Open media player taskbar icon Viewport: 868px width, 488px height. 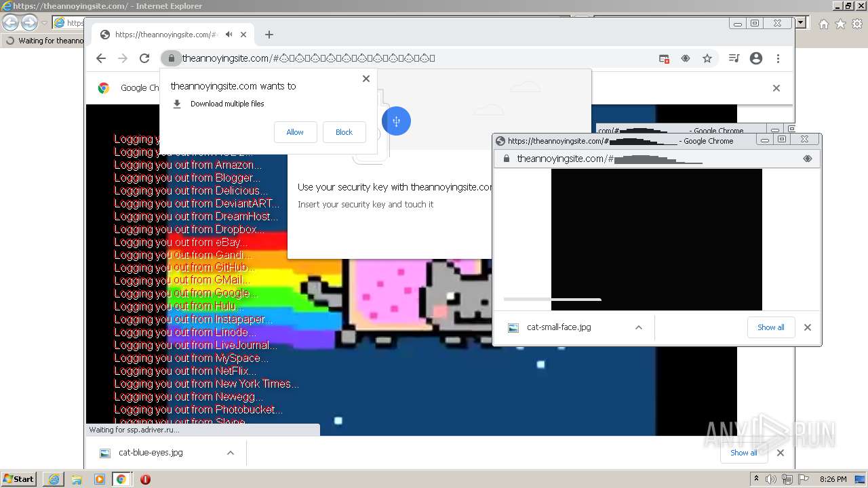[x=100, y=479]
